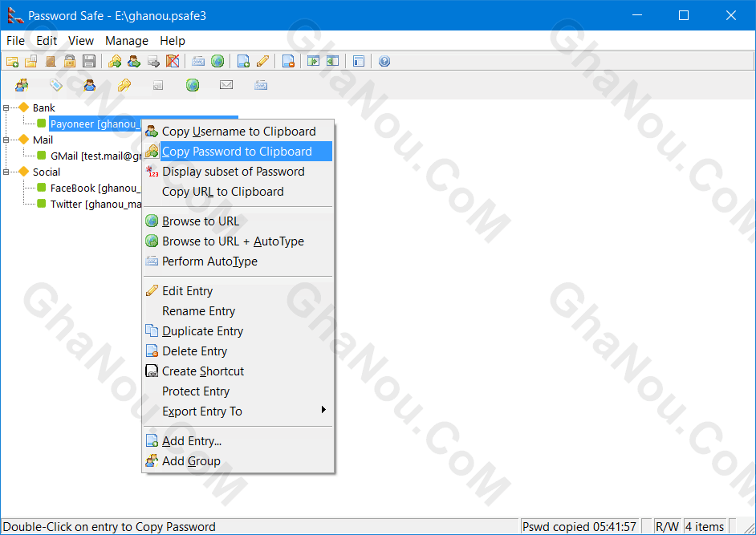The width and height of the screenshot is (756, 535).
Task: Click the Clear Clipboard toolbar icon
Action: (x=173, y=61)
